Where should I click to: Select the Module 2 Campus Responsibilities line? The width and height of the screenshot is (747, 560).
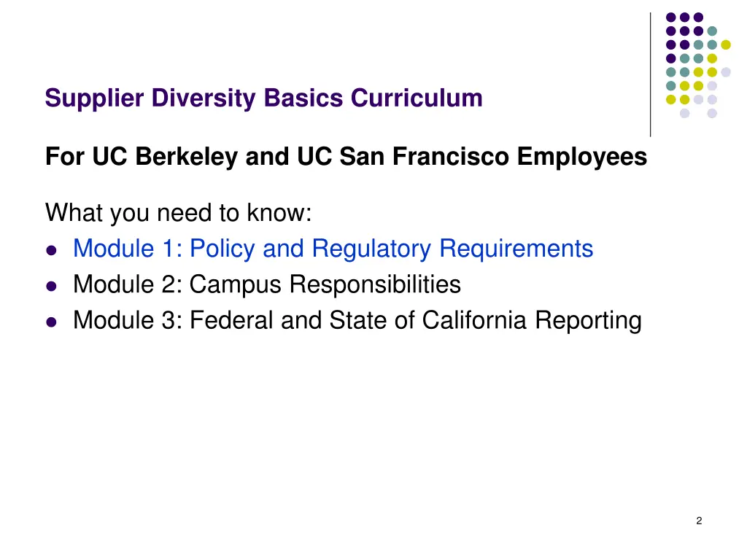click(267, 284)
